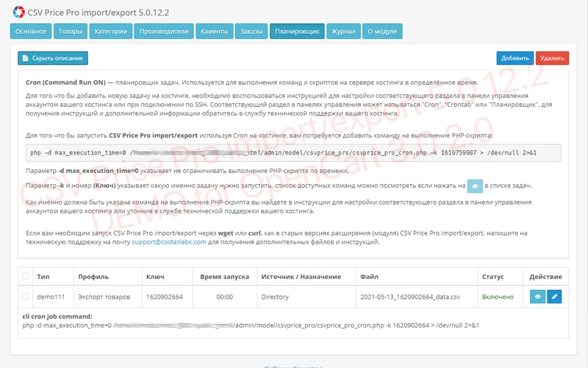Tick the select-all checkbox in the table header
Viewport: 588px width, 368px height.
tap(25, 276)
